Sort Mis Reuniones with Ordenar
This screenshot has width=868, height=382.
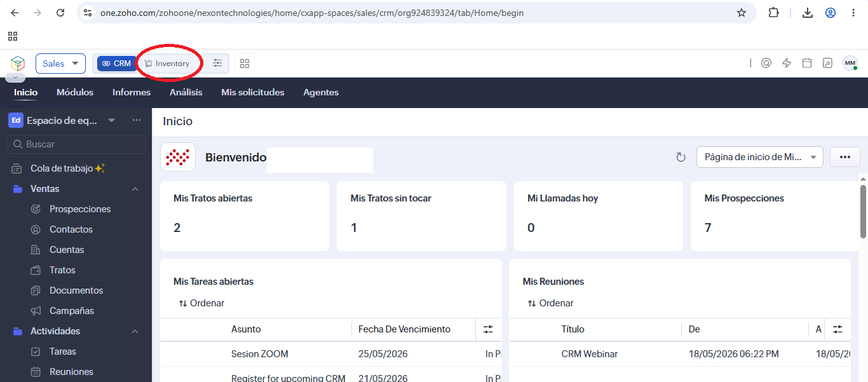(551, 303)
